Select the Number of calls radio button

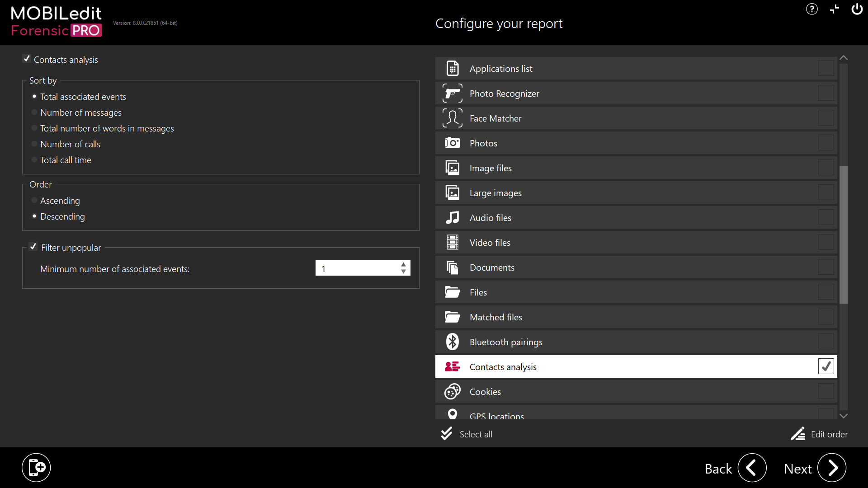[34, 144]
